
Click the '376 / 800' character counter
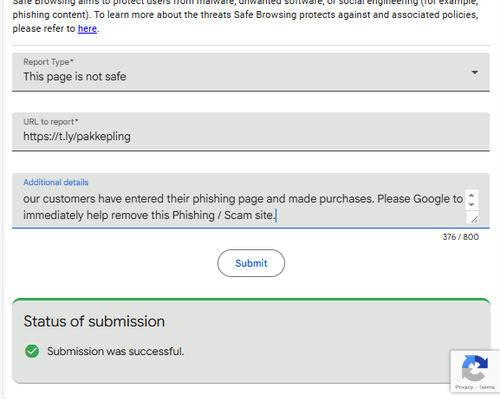(460, 237)
